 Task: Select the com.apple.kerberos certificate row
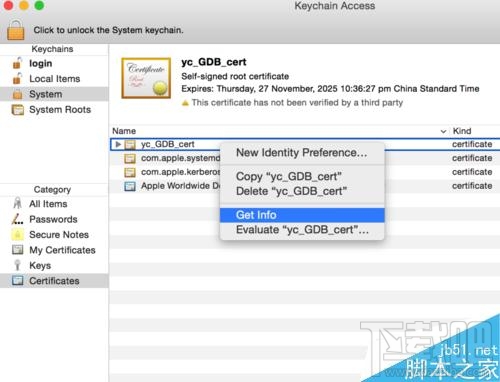(x=305, y=172)
